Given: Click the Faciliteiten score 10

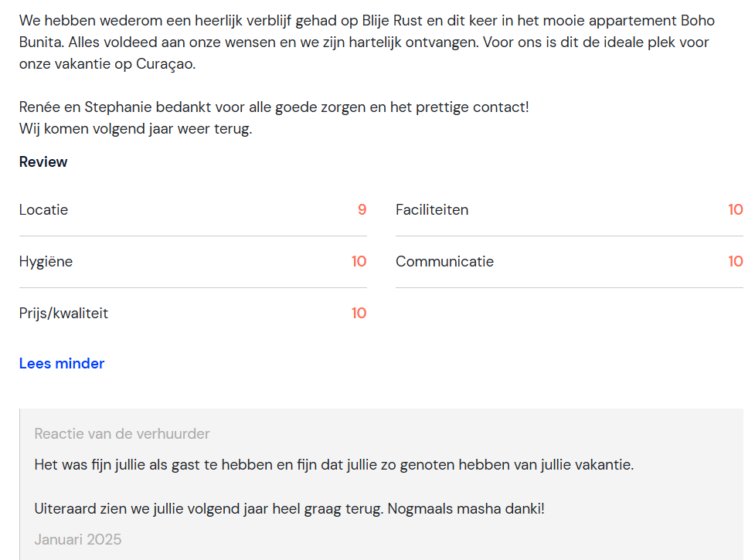Looking at the screenshot, I should [x=735, y=210].
